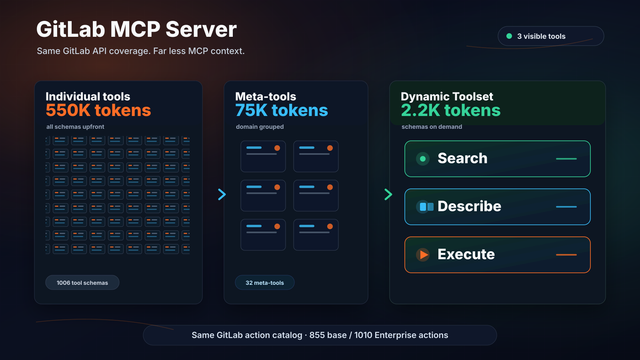Click the blue dash on the Describe card
Screen dimensions: 640x360
[x=566, y=207]
